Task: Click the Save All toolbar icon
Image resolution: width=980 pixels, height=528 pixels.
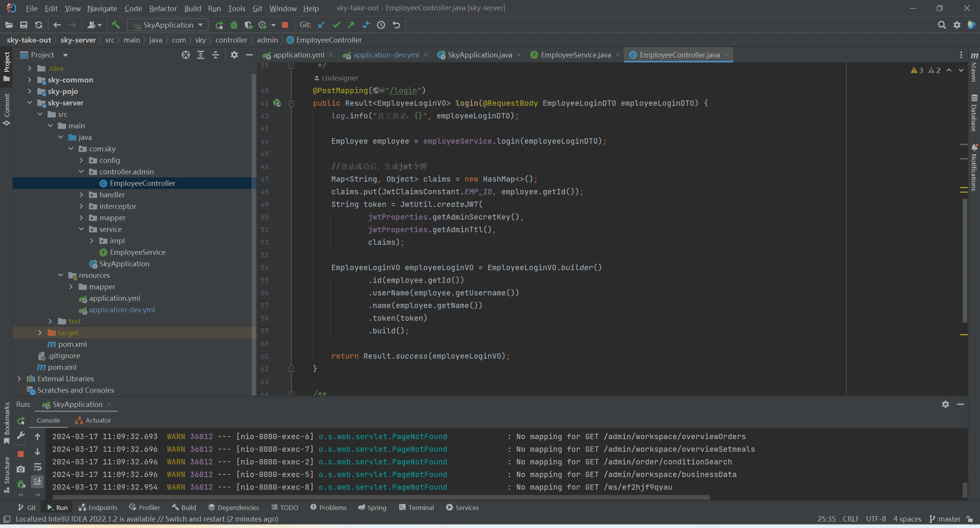Action: 24,25
